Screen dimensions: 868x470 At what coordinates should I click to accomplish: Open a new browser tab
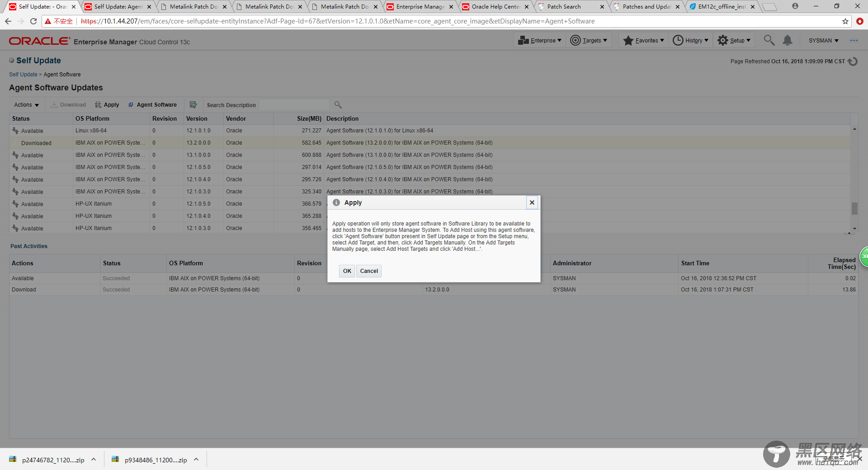pos(769,7)
